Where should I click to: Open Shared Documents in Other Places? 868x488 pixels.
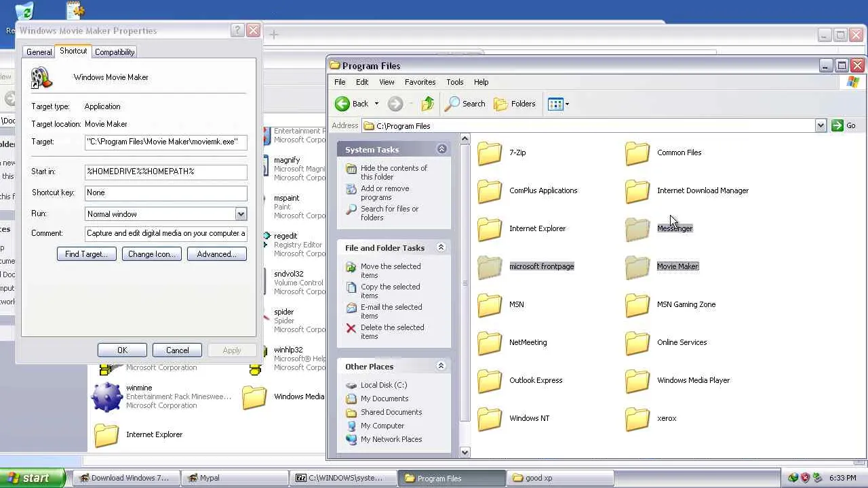point(391,412)
